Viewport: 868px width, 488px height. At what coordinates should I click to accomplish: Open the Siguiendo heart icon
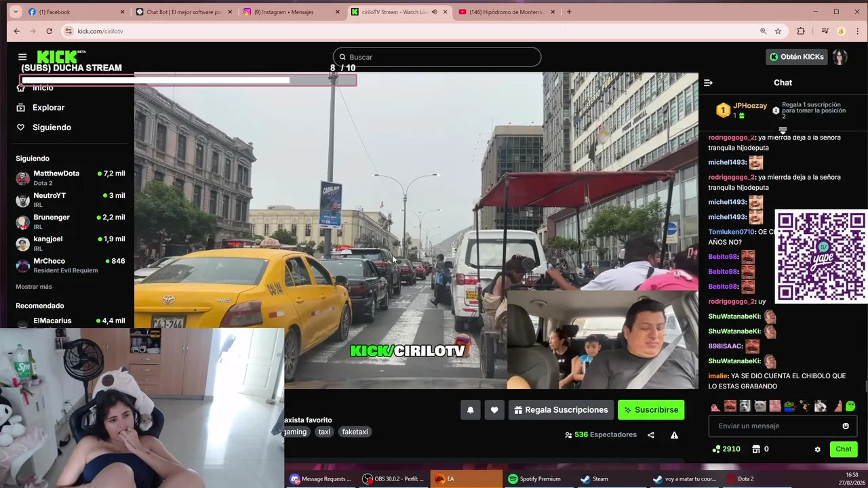20,127
